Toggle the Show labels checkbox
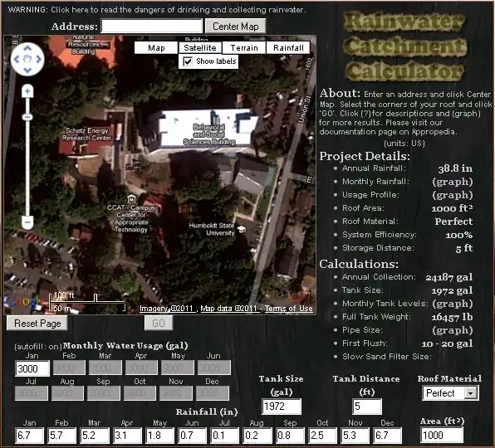495x448 pixels. tap(188, 61)
